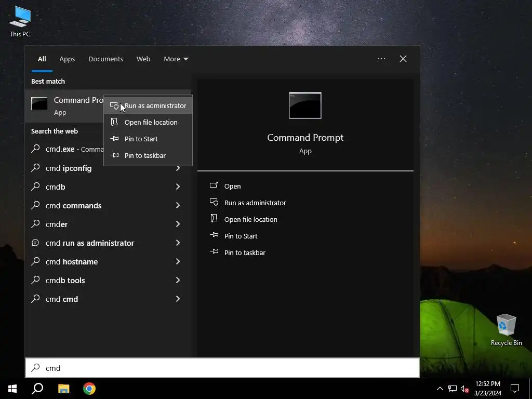Expand the arrow beside cmd hostname
Image resolution: width=532 pixels, height=399 pixels.
178,261
